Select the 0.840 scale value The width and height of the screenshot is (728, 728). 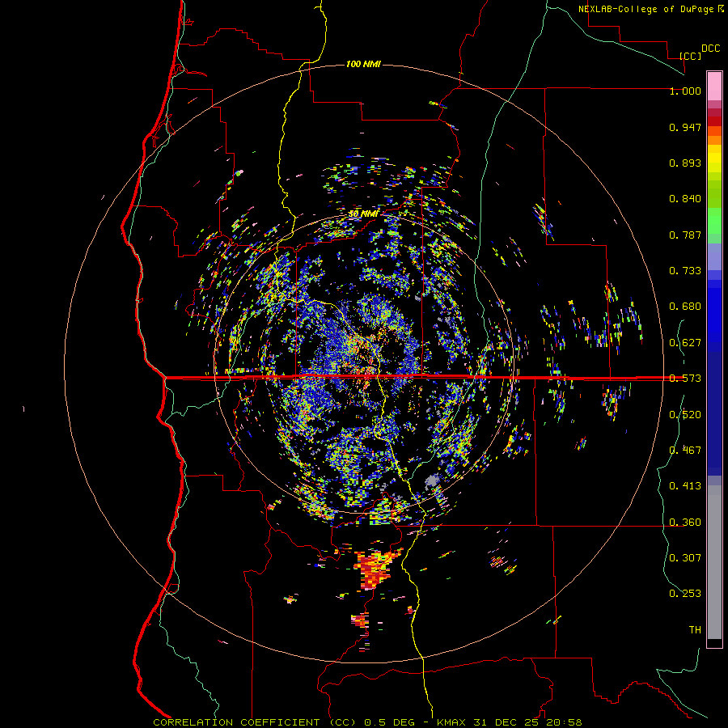pos(685,199)
